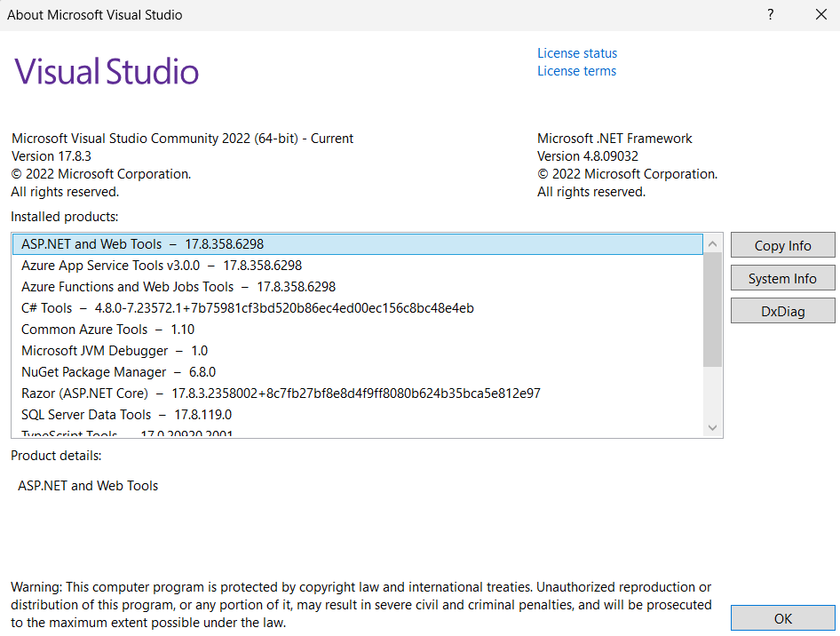
Task: Open the License terms link
Action: tap(576, 71)
